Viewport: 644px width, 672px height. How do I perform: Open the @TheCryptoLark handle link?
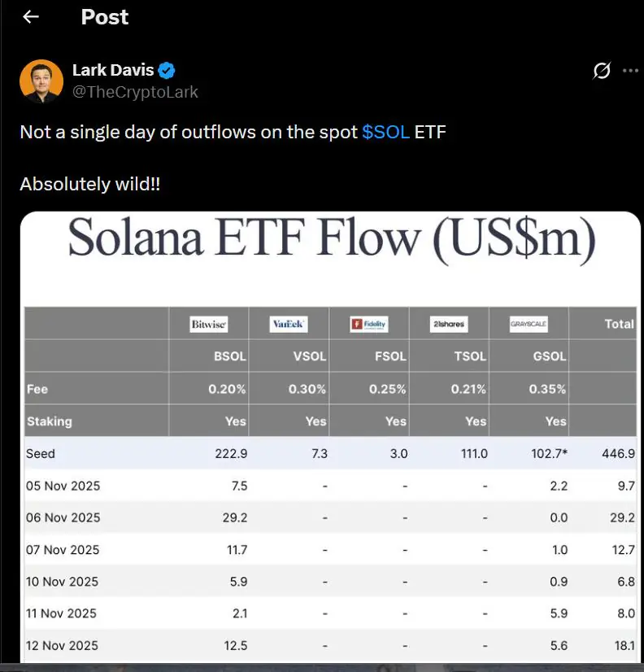tap(135, 92)
